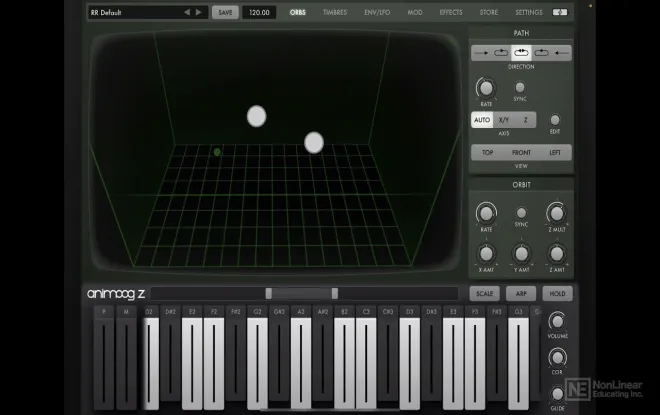
Task: Click the left keyboard range handle
Action: pos(269,293)
